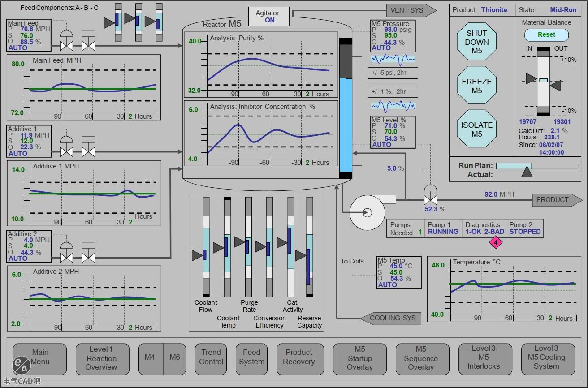Image resolution: width=588 pixels, height=388 pixels.
Task: Toggle the Agitator ON status box
Action: click(269, 17)
